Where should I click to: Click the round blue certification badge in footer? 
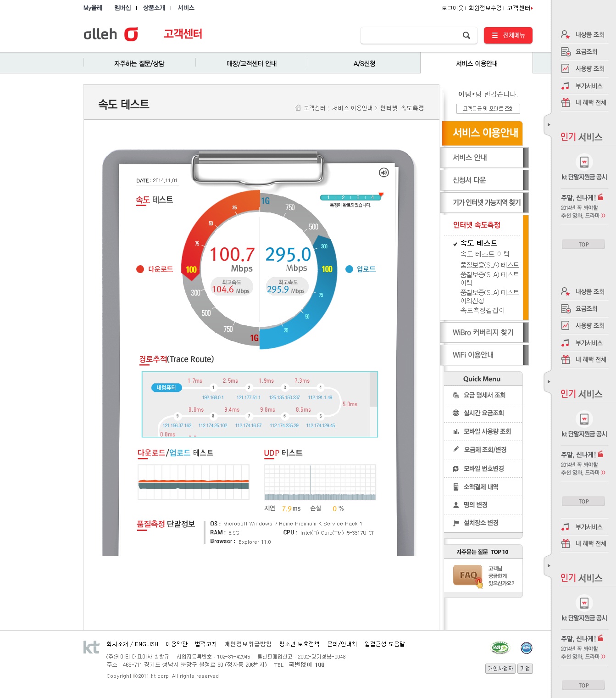coord(526,648)
